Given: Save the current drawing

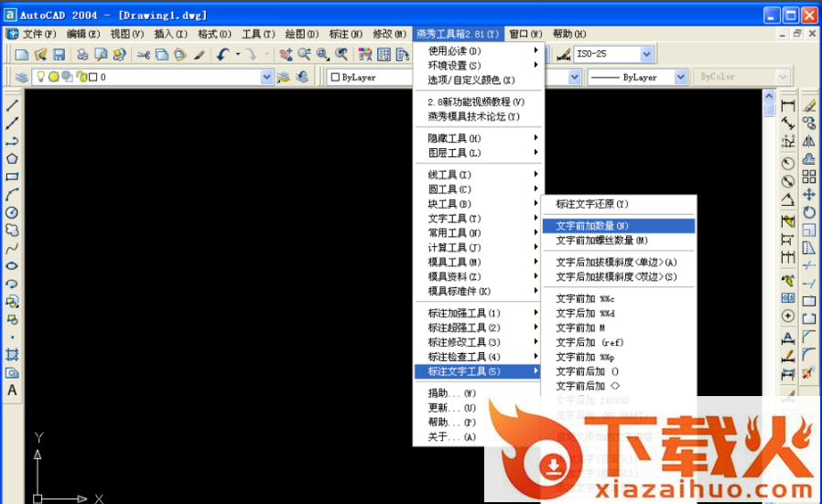Looking at the screenshot, I should point(59,54).
